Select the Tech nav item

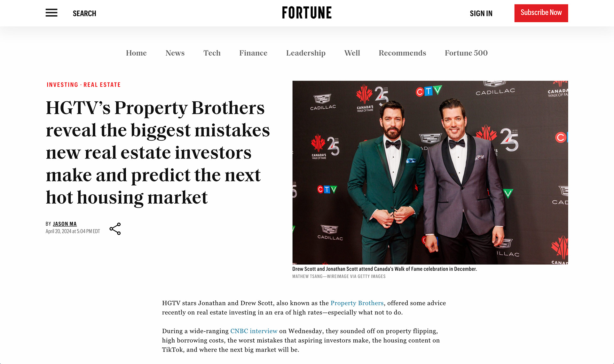click(x=212, y=53)
